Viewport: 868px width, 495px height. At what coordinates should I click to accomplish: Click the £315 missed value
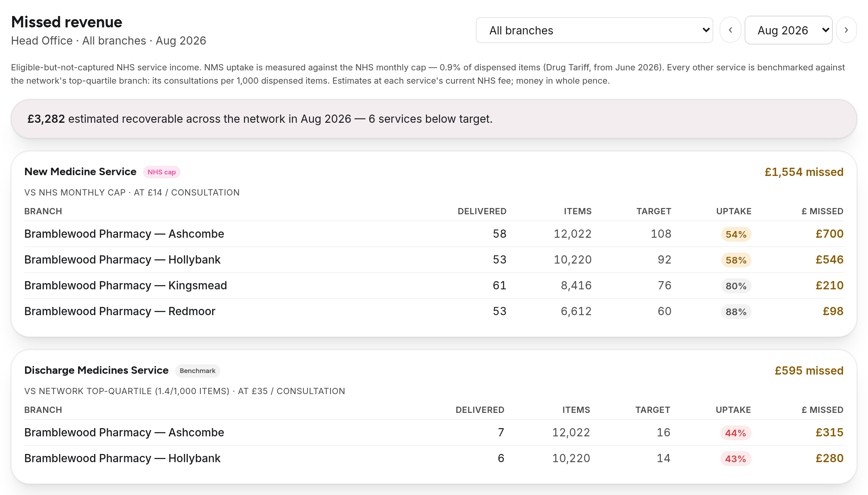pyautogui.click(x=829, y=432)
